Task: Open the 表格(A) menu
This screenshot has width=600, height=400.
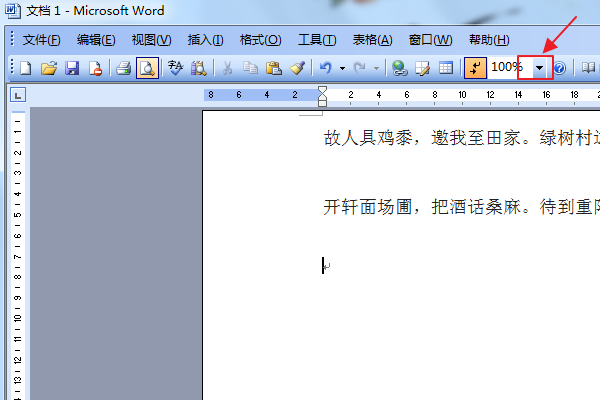Action: click(x=372, y=40)
